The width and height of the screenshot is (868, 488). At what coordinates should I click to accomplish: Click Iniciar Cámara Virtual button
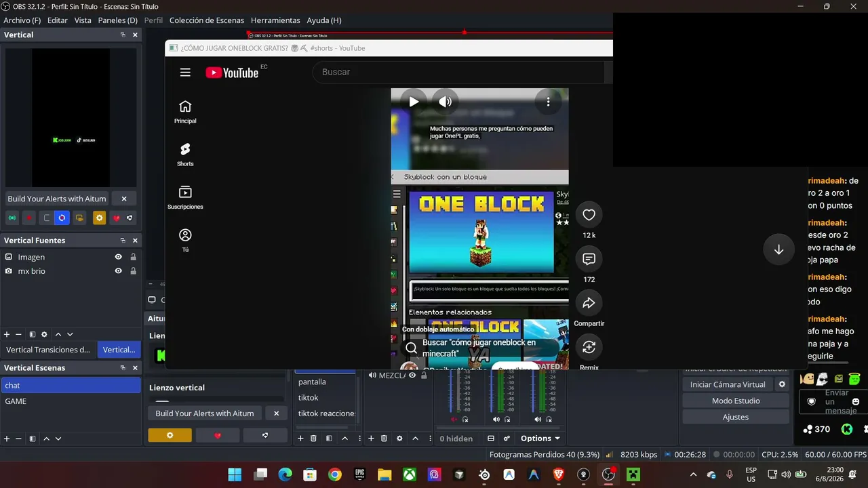728,384
